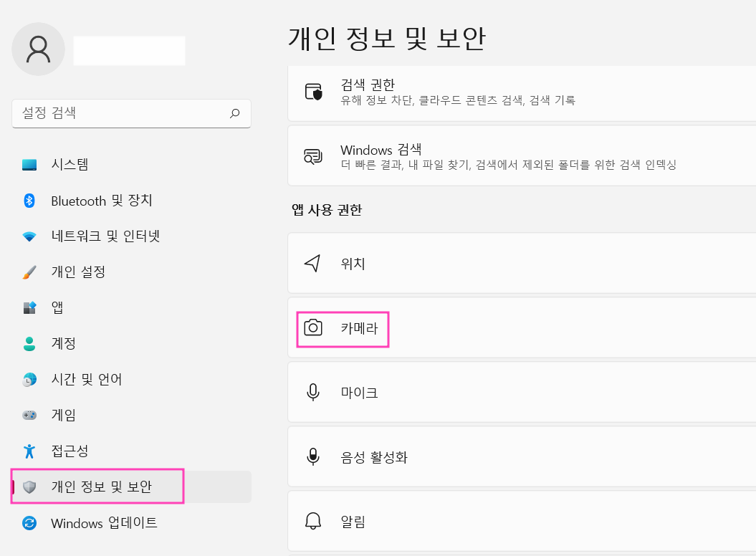
Task: Click the 접근성 accessibility figure icon
Action: [29, 451]
